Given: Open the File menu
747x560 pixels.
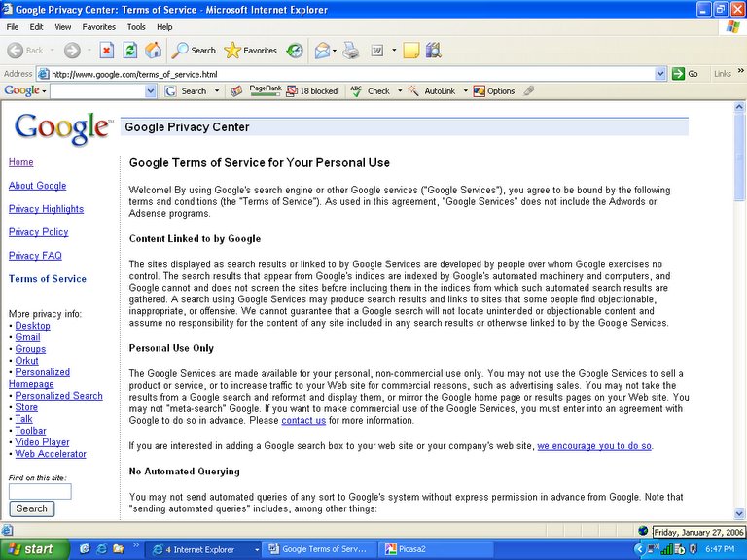Looking at the screenshot, I should [13, 27].
